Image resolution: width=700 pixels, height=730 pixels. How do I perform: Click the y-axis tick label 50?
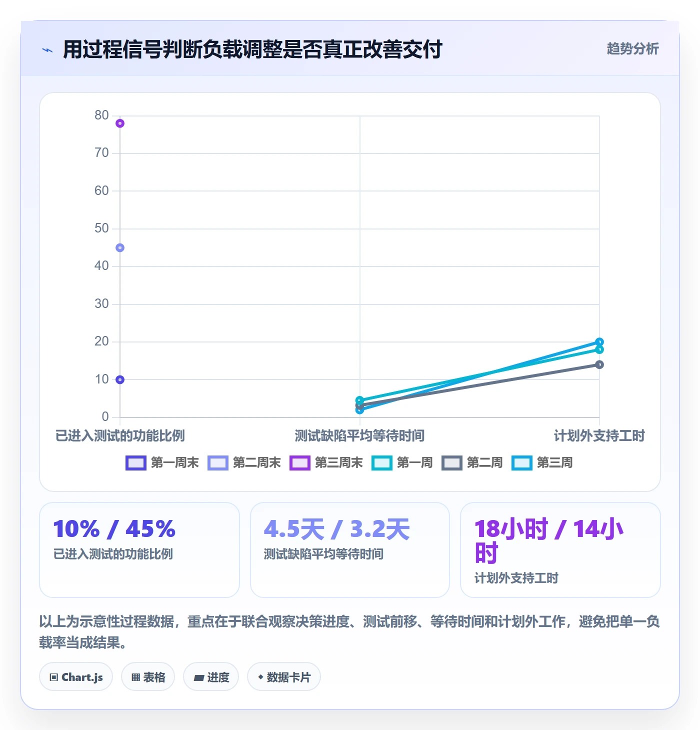(102, 228)
